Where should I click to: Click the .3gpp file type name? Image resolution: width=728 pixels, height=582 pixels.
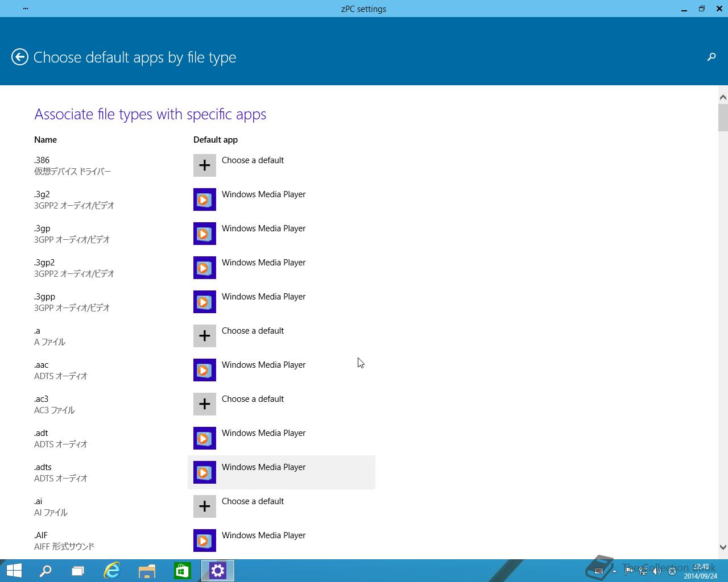point(44,297)
